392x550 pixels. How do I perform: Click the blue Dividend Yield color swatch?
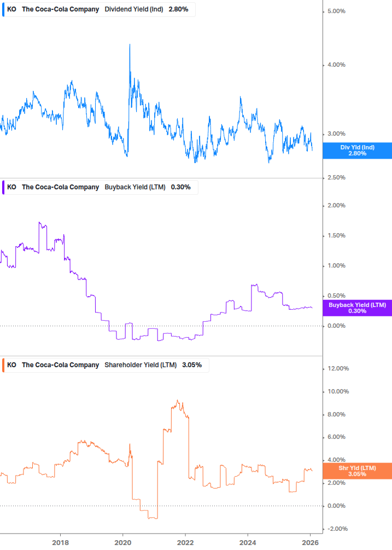pyautogui.click(x=4, y=9)
